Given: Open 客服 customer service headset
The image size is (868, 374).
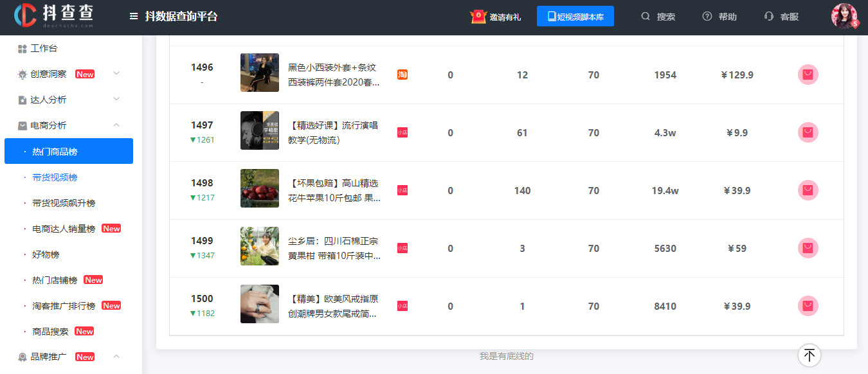Looking at the screenshot, I should click(x=768, y=17).
